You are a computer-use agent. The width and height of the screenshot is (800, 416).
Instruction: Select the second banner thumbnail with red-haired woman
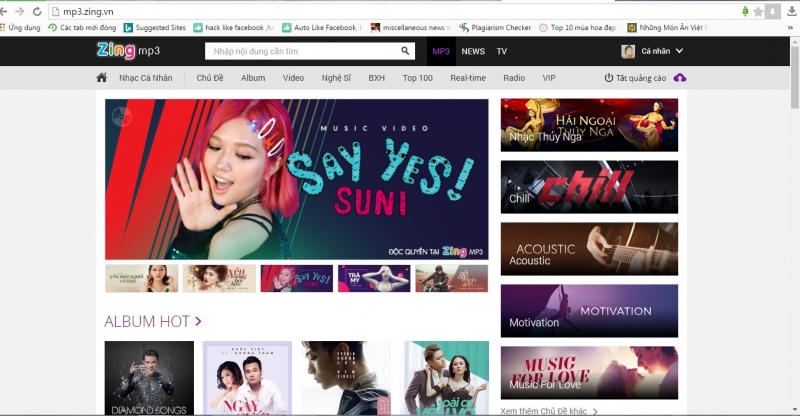219,278
